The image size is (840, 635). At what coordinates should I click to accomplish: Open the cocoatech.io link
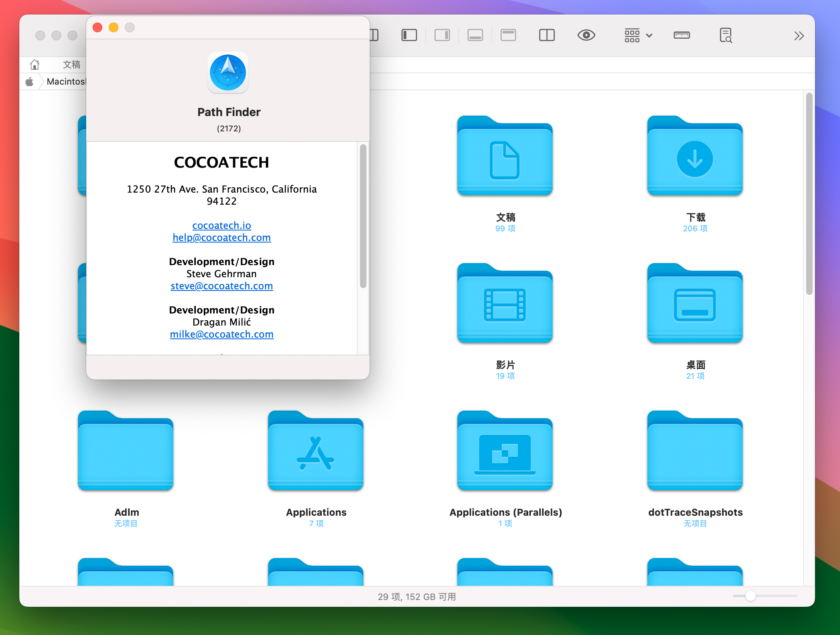tap(221, 226)
